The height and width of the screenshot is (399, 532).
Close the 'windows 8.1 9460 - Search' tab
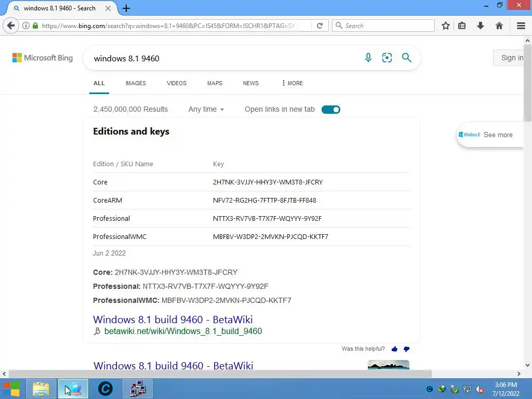(x=108, y=8)
